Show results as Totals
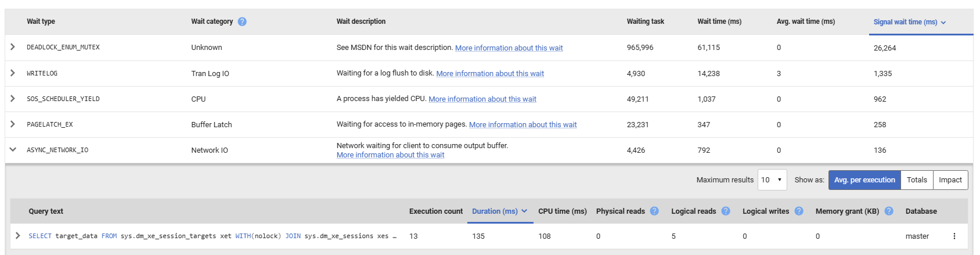Screen dimensions: 980x255 [x=917, y=180]
